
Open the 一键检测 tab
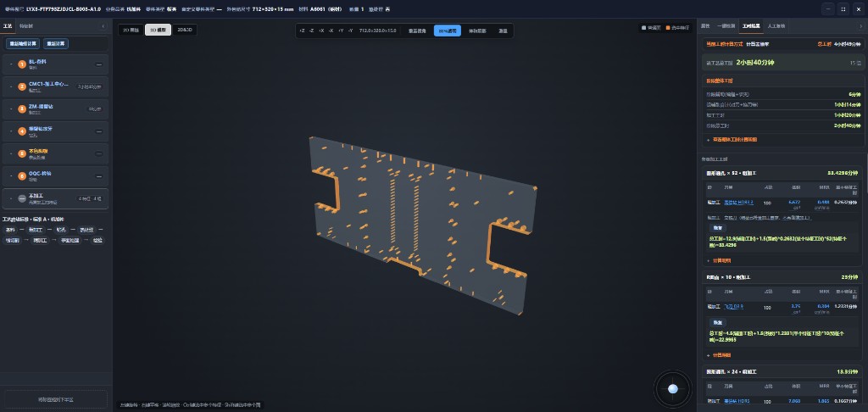726,26
